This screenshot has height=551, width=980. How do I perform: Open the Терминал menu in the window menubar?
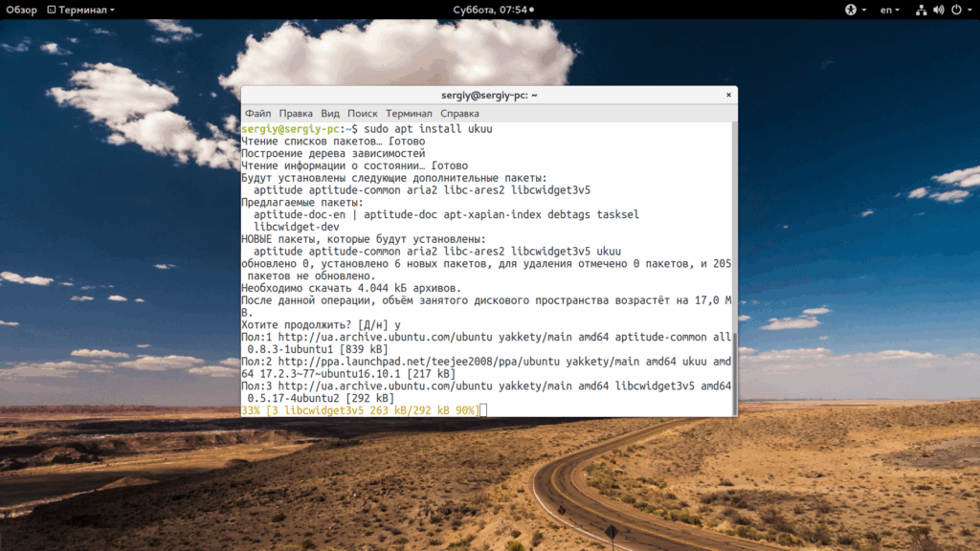point(409,114)
